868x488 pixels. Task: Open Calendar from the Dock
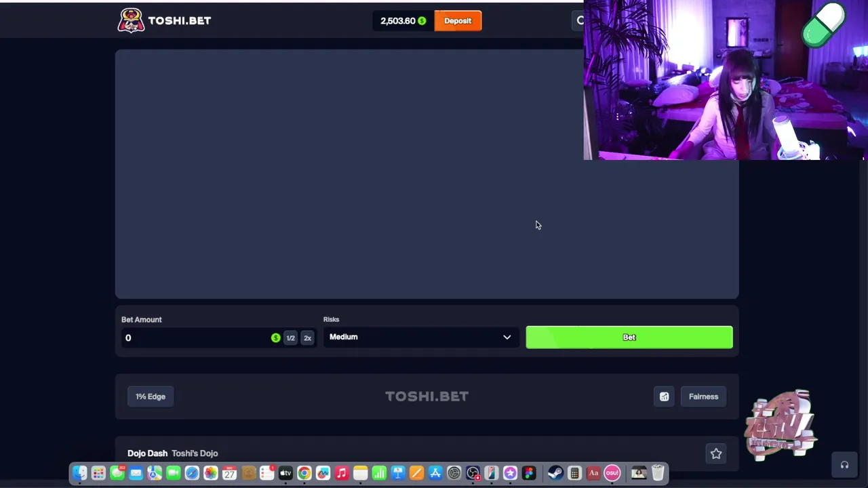pyautogui.click(x=229, y=472)
